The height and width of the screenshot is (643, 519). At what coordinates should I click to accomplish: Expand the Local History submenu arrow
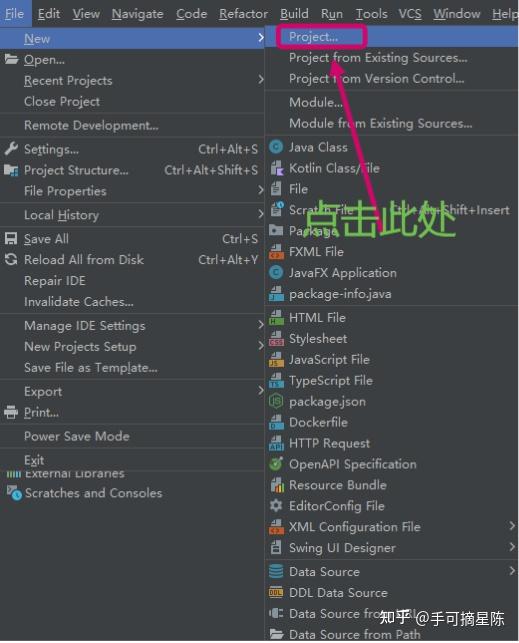(261, 214)
